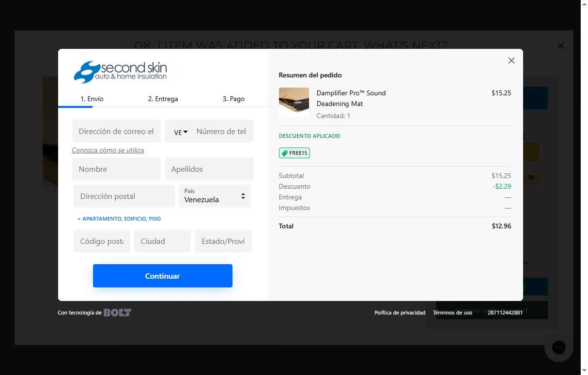Open Términos de uso link
This screenshot has height=375, width=588.
[x=452, y=313]
